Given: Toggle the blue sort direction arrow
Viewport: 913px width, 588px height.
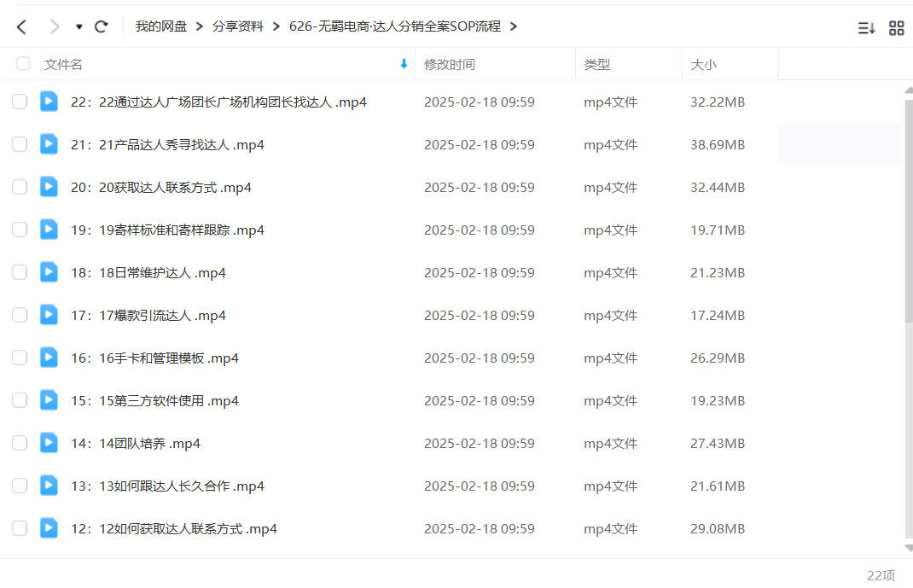Looking at the screenshot, I should 404,64.
